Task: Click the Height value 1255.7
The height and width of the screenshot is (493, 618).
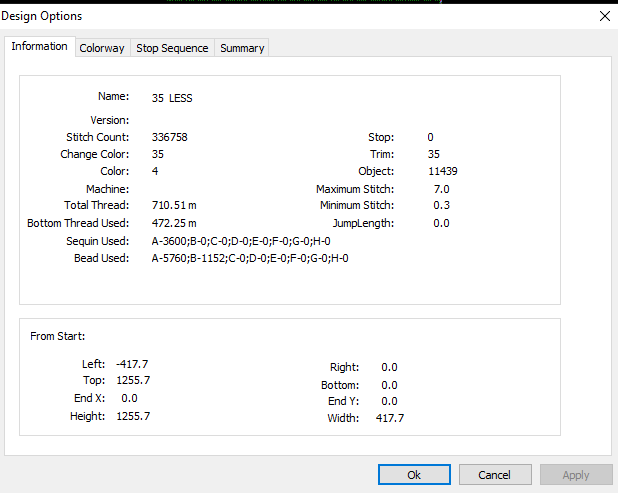Action: pyautogui.click(x=133, y=416)
